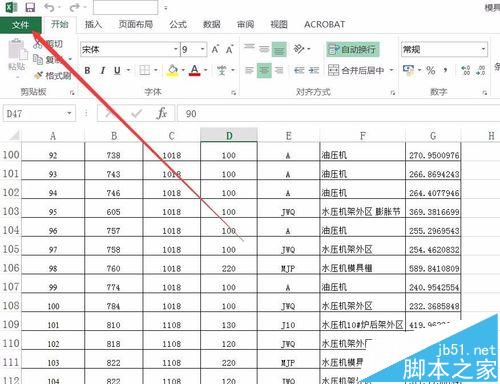500x384 pixels.
Task: Increase font size with larger A icon
Action: pos(215,50)
